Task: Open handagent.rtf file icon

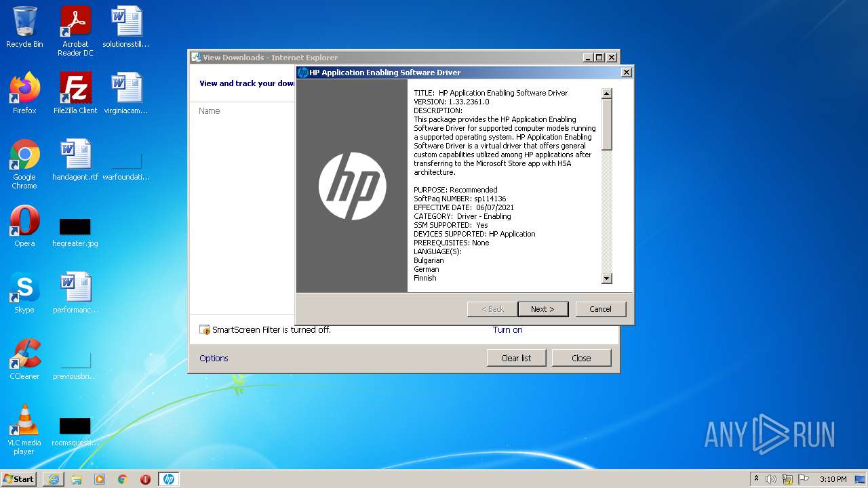Action: click(x=75, y=160)
